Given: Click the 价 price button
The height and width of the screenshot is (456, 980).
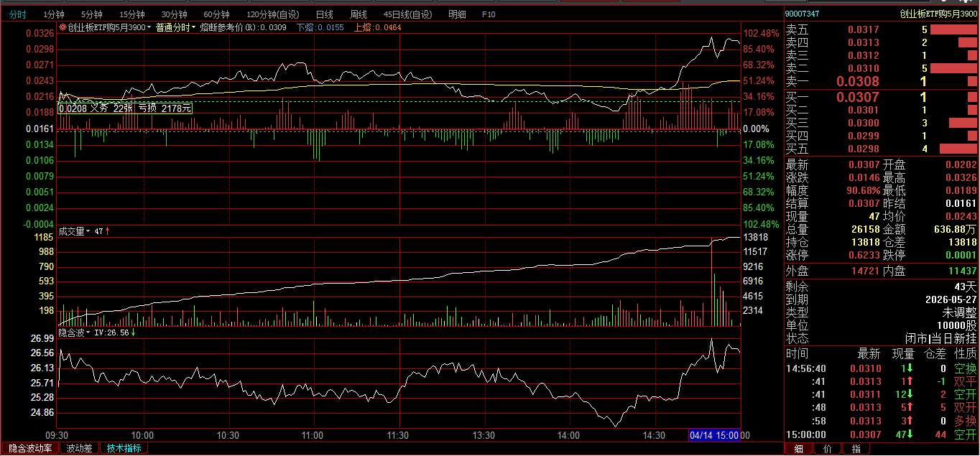Looking at the screenshot, I should pos(827,449).
